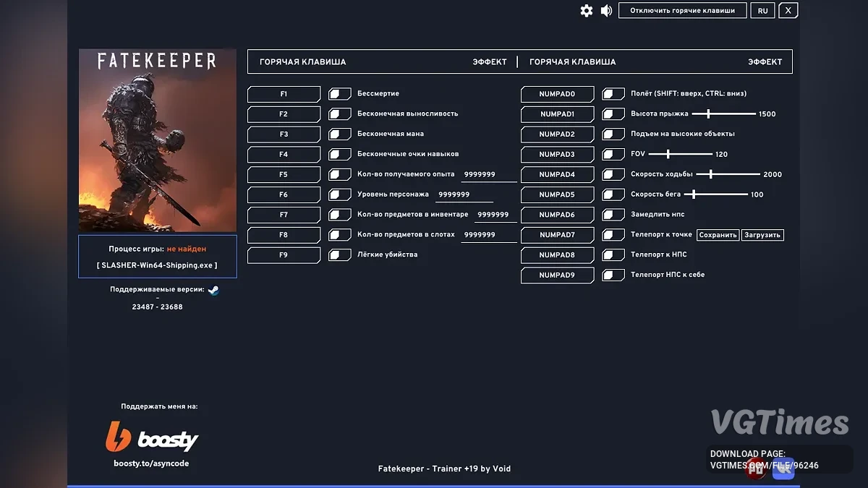Mute sounds with the speaker icon

(606, 11)
